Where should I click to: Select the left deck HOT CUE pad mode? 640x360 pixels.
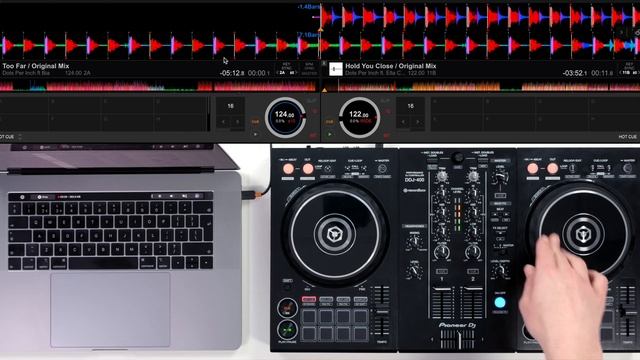(x=309, y=300)
